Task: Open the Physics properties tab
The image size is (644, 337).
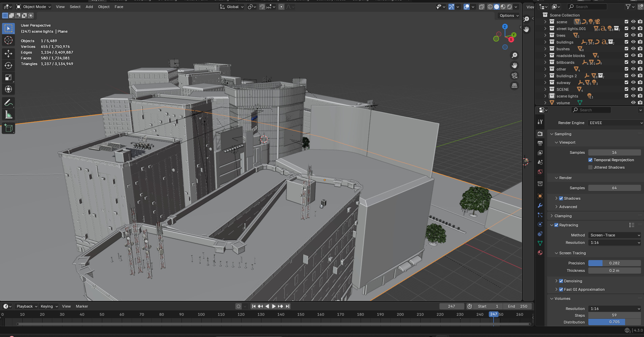Action: tap(540, 224)
